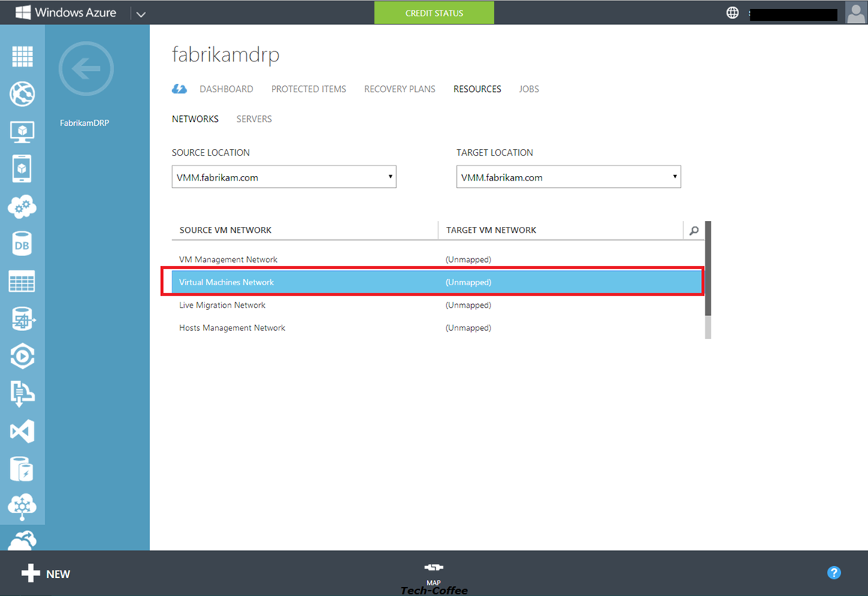Viewport: 868px width, 596px height.
Task: Open Virtual Machines sidebar icon
Action: point(22,132)
